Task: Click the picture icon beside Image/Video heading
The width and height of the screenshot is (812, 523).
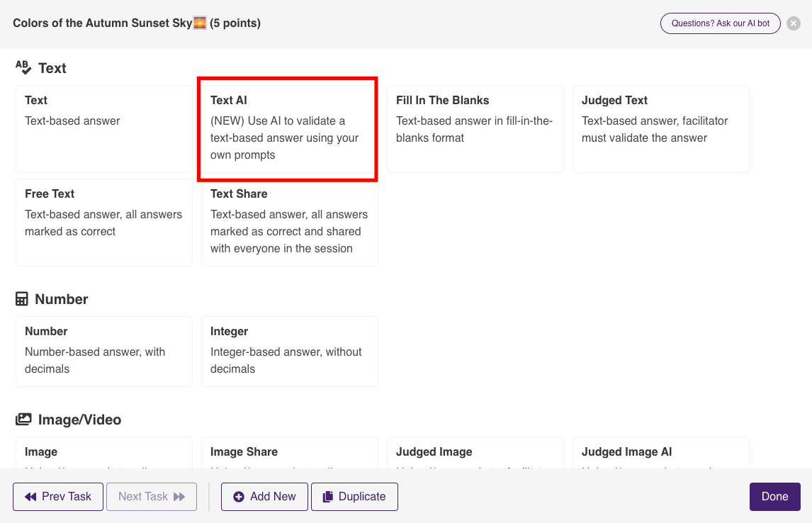Action: click(23, 419)
